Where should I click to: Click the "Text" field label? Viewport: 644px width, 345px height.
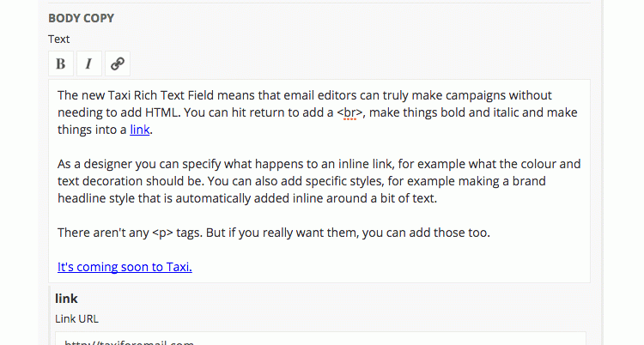coord(58,39)
